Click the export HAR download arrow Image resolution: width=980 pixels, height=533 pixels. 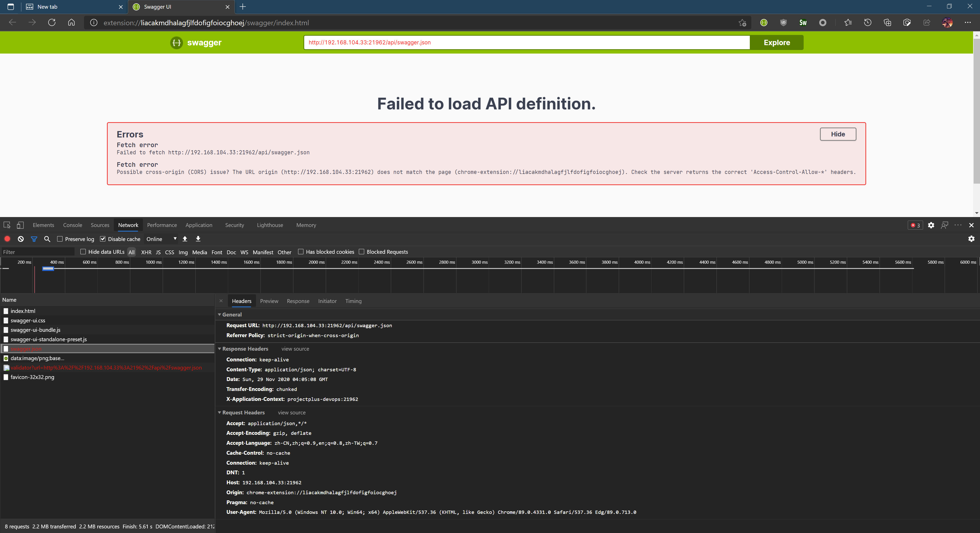(x=198, y=239)
